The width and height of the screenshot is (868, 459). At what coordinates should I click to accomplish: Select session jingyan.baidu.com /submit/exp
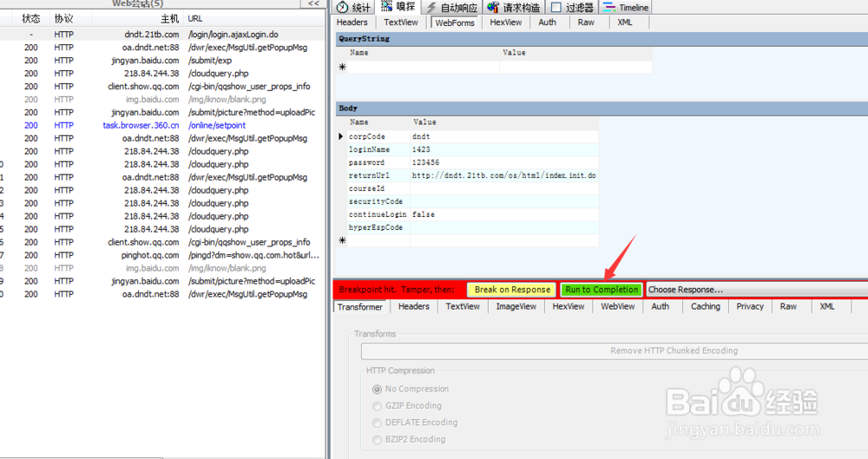(163, 61)
